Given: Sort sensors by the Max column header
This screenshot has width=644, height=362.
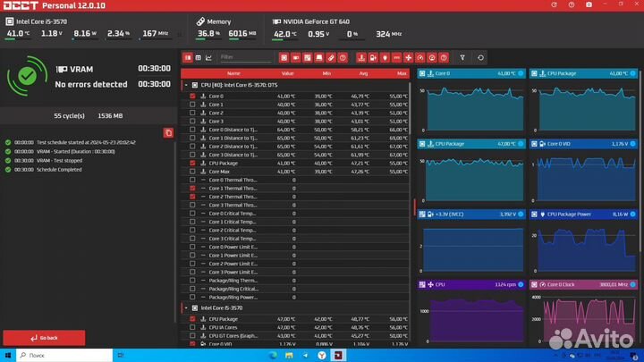Looking at the screenshot, I should pos(402,73).
